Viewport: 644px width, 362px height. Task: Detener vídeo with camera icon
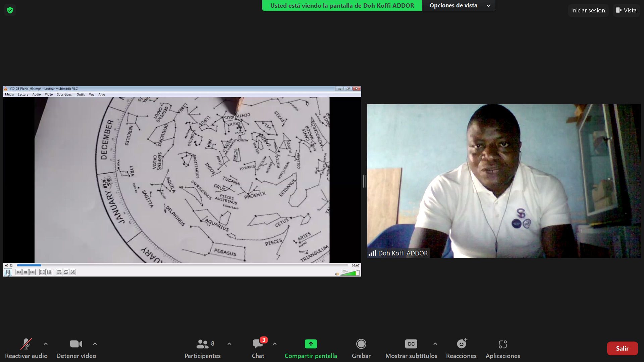76,349
